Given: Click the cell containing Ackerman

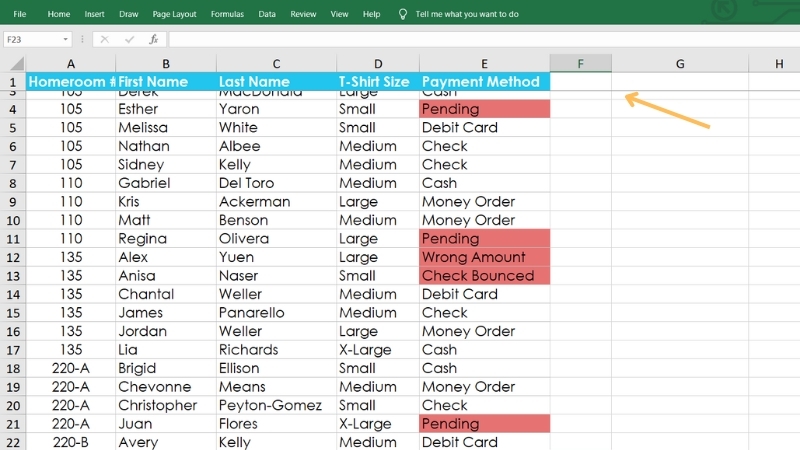Looking at the screenshot, I should pyautogui.click(x=276, y=202).
